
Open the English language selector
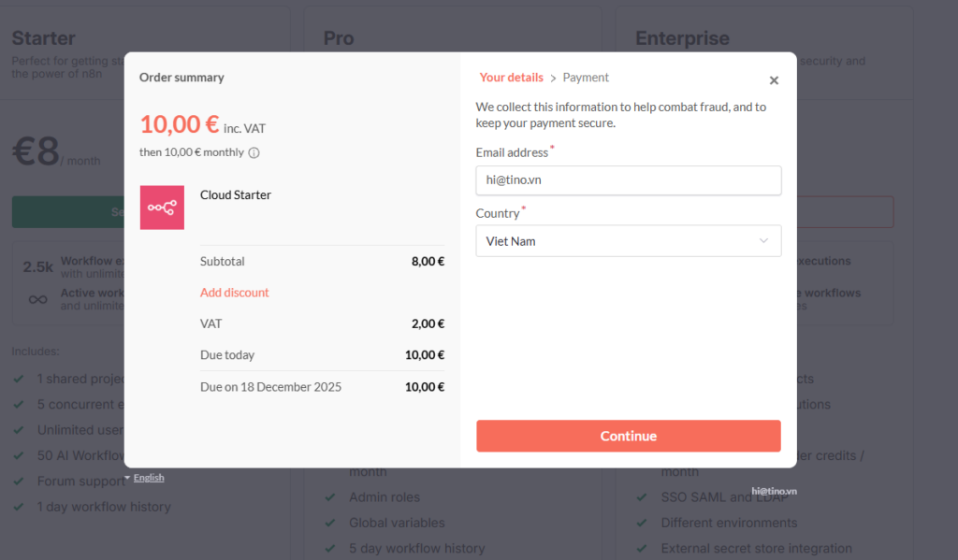148,478
